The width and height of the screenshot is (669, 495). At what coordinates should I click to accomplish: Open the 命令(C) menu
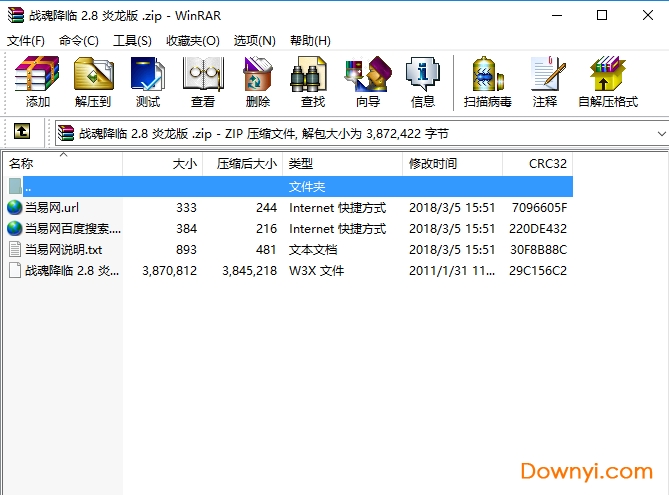point(79,41)
